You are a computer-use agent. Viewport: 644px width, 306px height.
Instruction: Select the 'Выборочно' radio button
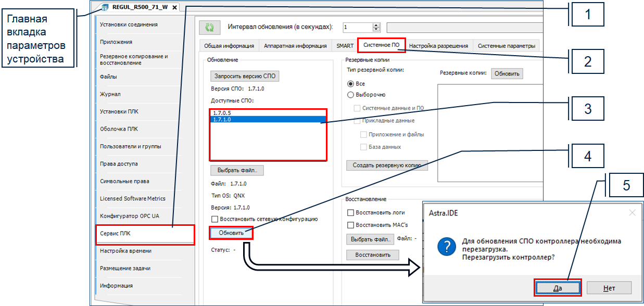[350, 95]
